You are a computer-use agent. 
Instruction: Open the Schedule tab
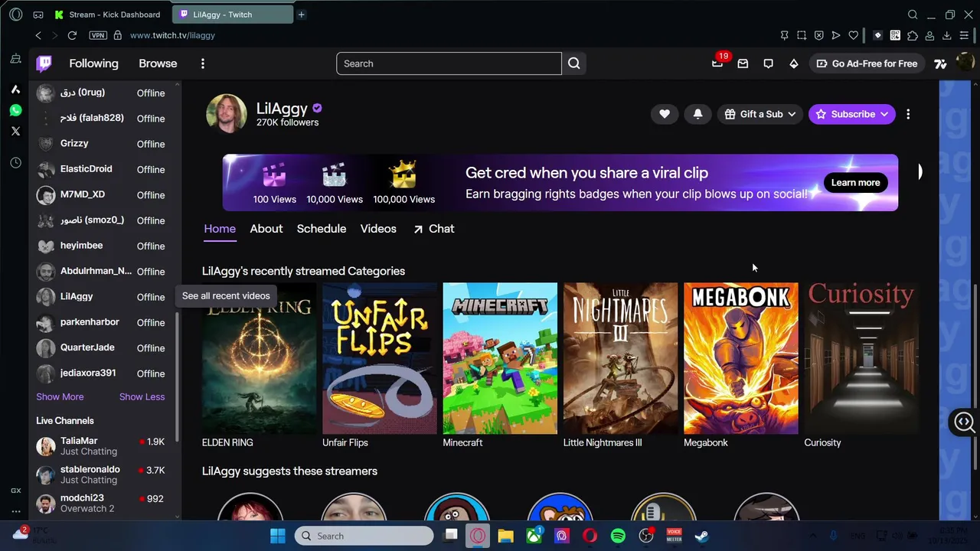[322, 229]
